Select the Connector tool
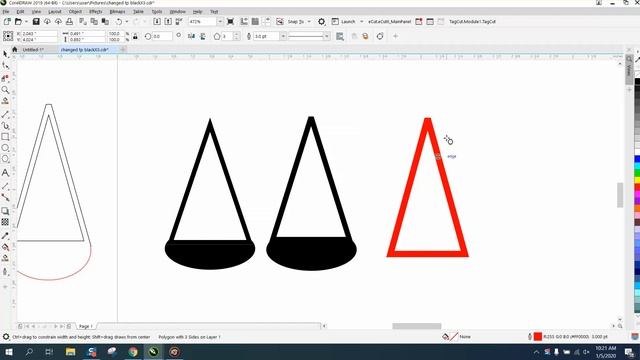Screen dimensions: 640x360 click(x=5, y=197)
